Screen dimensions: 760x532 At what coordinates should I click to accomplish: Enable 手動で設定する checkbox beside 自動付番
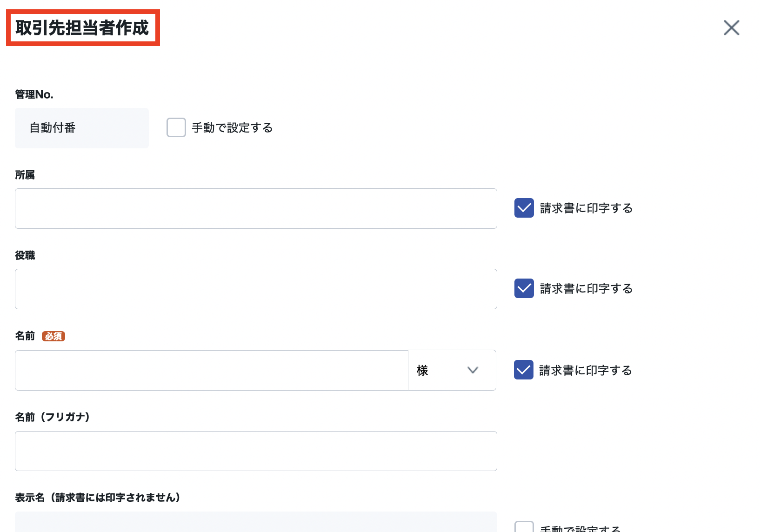point(176,127)
